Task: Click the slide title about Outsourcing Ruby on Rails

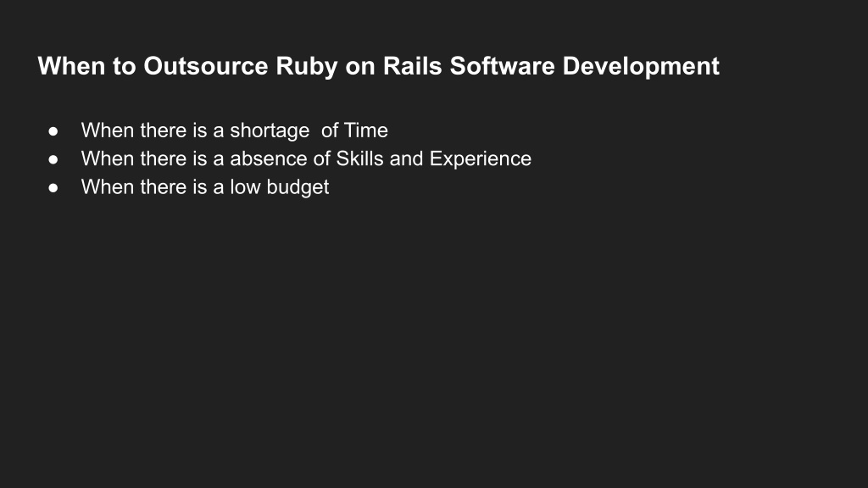Action: tap(378, 66)
